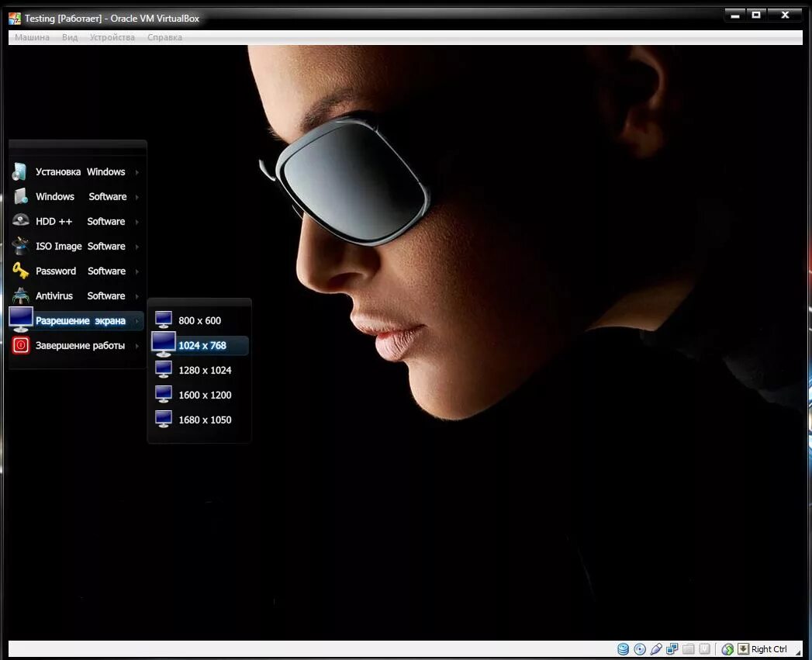
Task: Click the monitor icon beside 1024 x 768
Action: [163, 344]
